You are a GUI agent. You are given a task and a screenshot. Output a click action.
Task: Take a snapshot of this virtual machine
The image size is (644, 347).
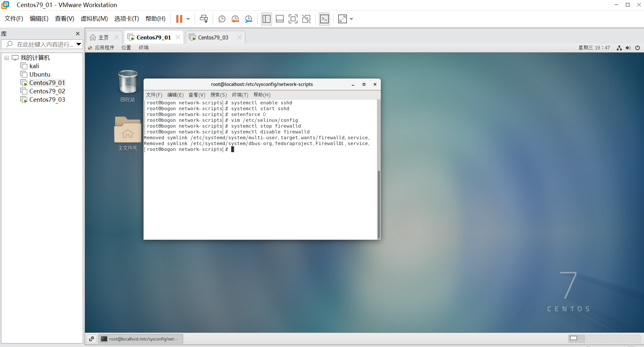(x=222, y=19)
